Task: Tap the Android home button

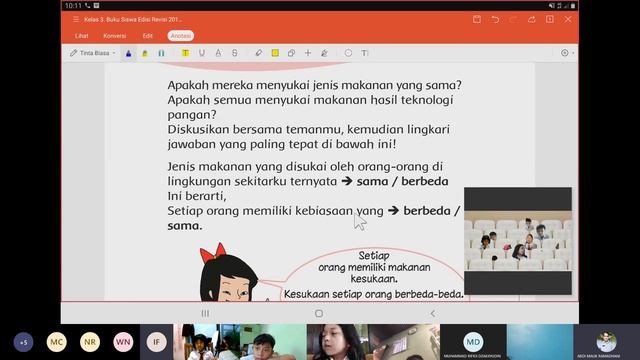Action: click(x=319, y=313)
